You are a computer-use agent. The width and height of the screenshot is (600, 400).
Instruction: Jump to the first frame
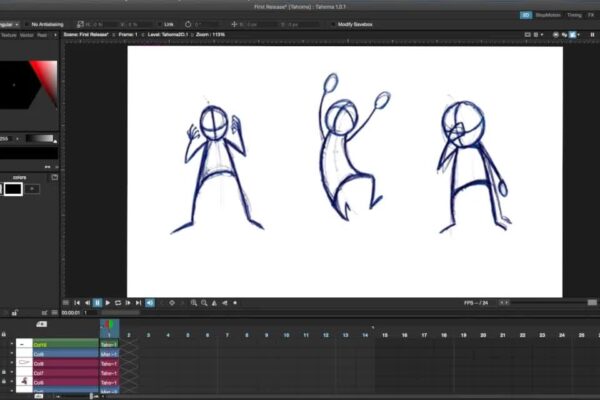(x=76, y=302)
